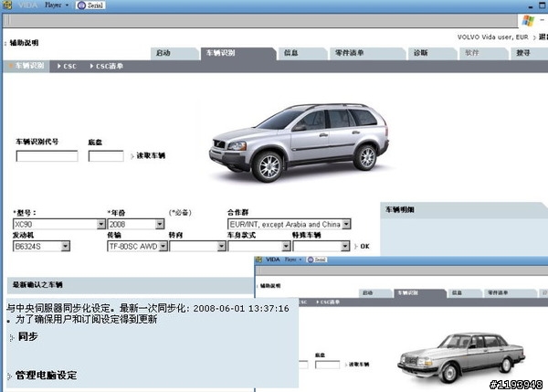This screenshot has width=548, height=392.
Task: Open the empty 转向 dropdown
Action: point(197,246)
